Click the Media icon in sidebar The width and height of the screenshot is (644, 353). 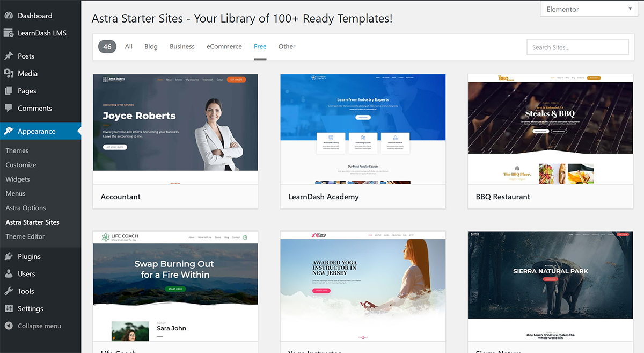9,73
